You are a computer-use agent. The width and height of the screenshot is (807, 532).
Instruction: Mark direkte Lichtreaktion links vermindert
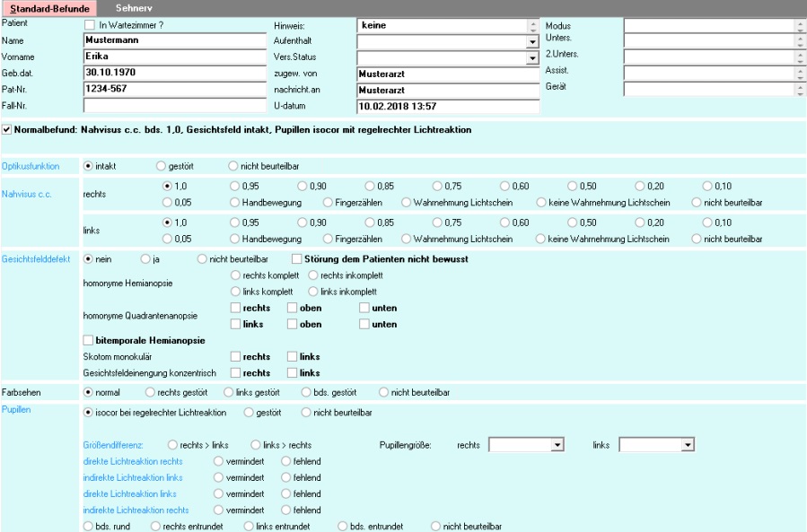pyautogui.click(x=219, y=494)
